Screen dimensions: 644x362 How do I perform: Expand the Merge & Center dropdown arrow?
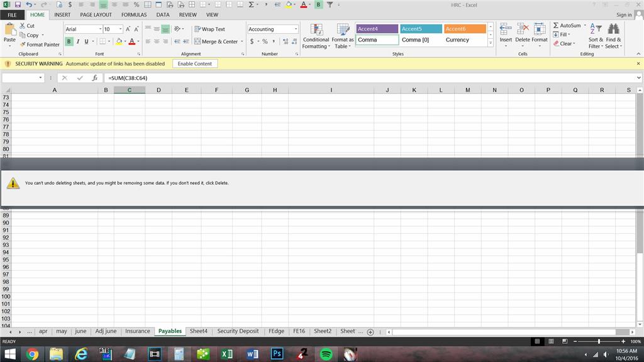242,41
